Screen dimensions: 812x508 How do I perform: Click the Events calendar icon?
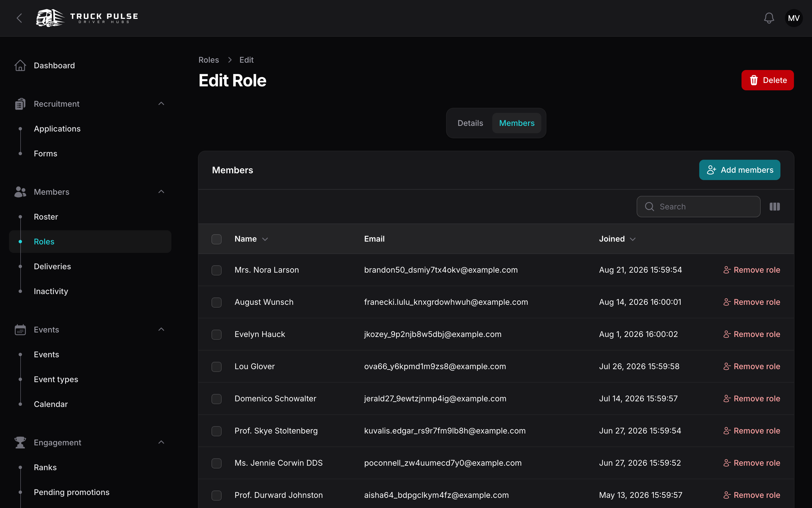[x=20, y=330]
